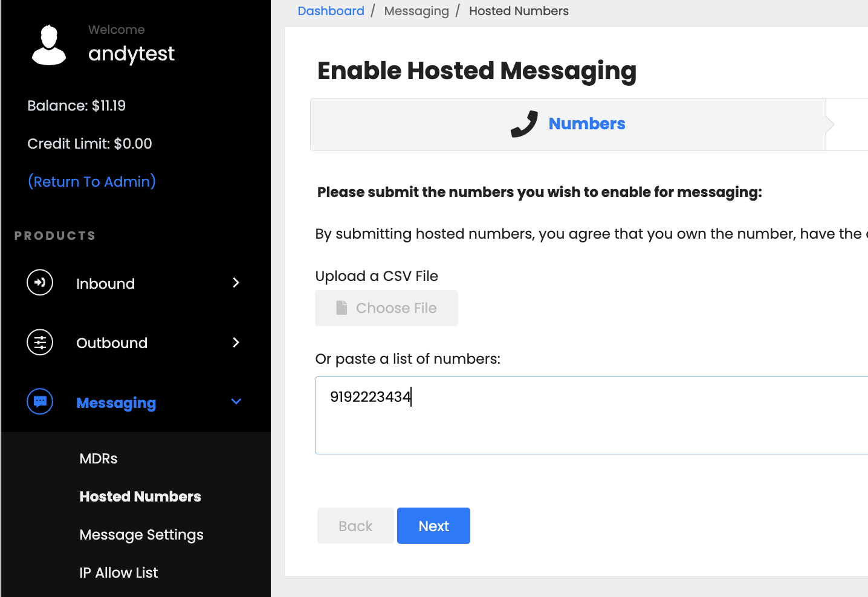Click inside the numbers paste text area
868x597 pixels.
(591, 415)
